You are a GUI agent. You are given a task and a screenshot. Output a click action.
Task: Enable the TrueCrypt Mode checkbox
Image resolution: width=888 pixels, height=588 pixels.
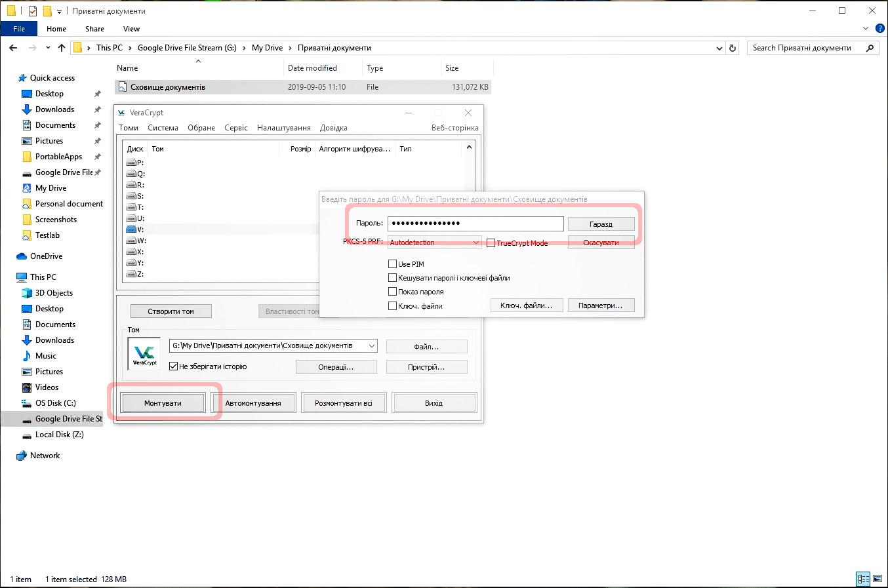tap(491, 243)
